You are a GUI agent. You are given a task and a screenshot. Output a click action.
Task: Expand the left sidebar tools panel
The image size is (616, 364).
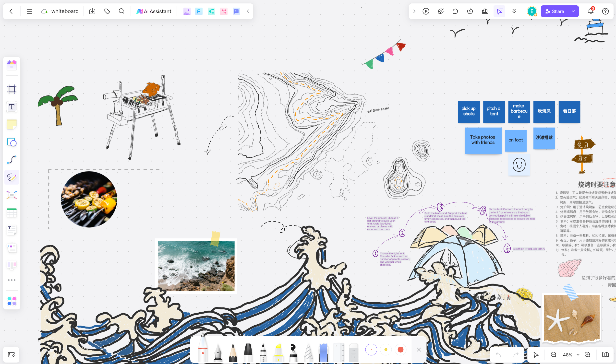click(12, 280)
